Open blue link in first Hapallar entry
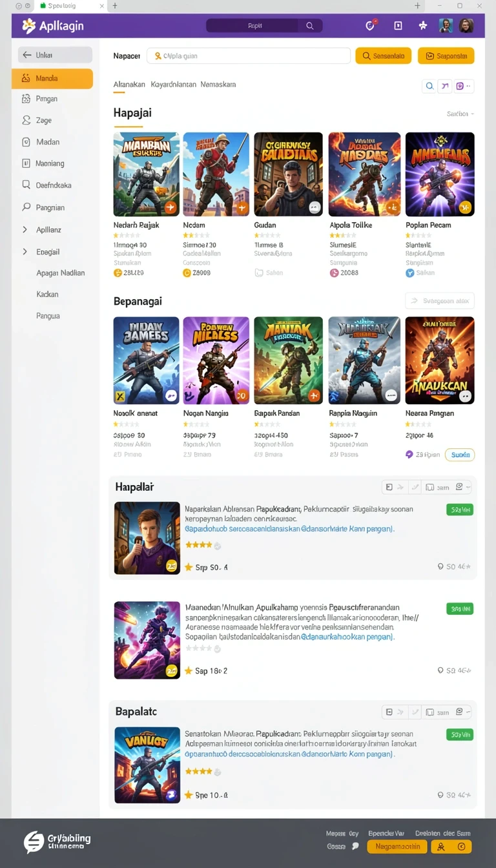This screenshot has height=868, width=496. 289,528
